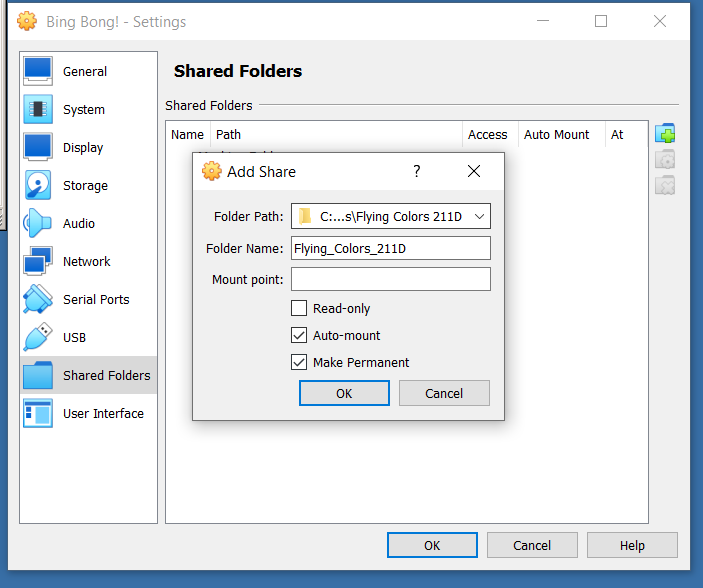The width and height of the screenshot is (703, 588).
Task: Click the Help button in Settings
Action: (632, 545)
